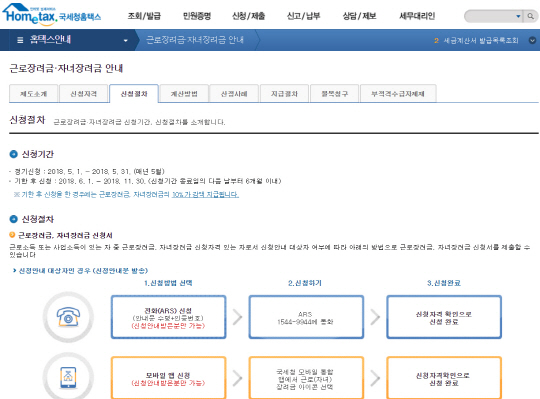The height and width of the screenshot is (399, 540).
Task: Click the blue bullet icon beside 신청기간
Action: tap(13, 154)
